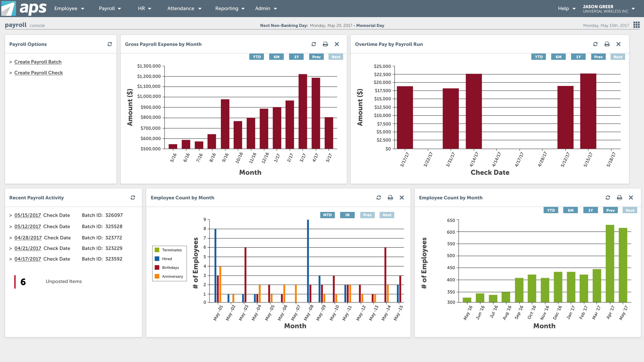Image resolution: width=644 pixels, height=362 pixels.
Task: Click the APS logo in header
Action: (x=24, y=8)
